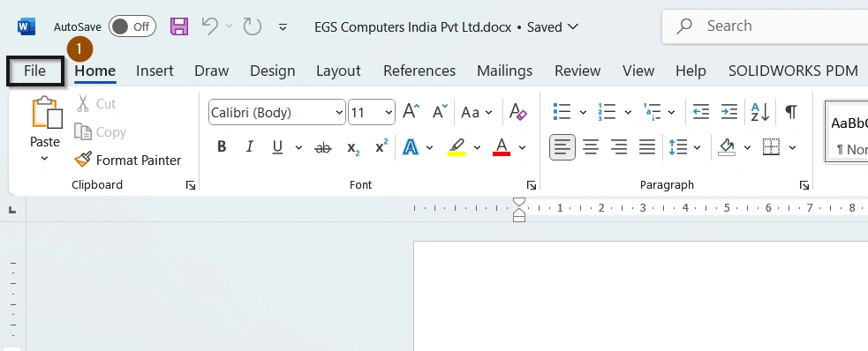
Task: Apply red font color
Action: [x=501, y=147]
